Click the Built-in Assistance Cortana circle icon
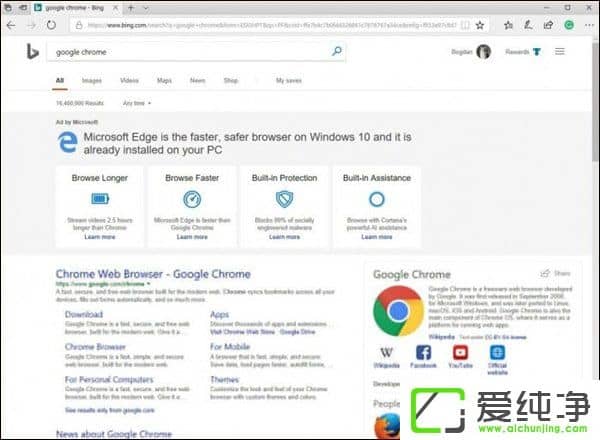 [x=377, y=199]
